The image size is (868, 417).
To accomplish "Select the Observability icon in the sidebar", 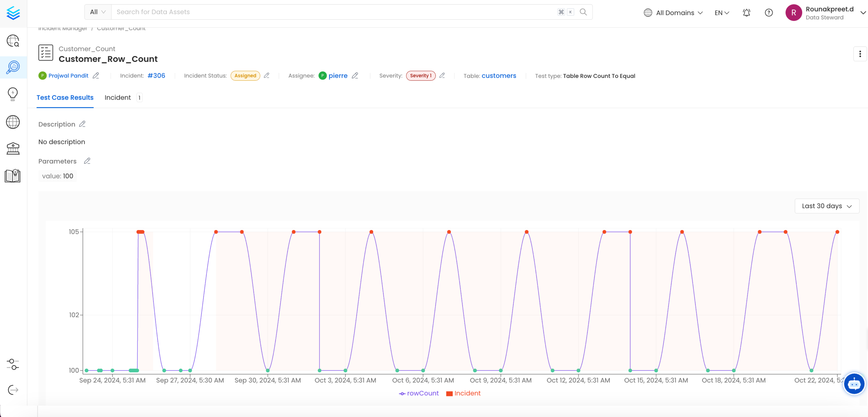I will 13,67.
